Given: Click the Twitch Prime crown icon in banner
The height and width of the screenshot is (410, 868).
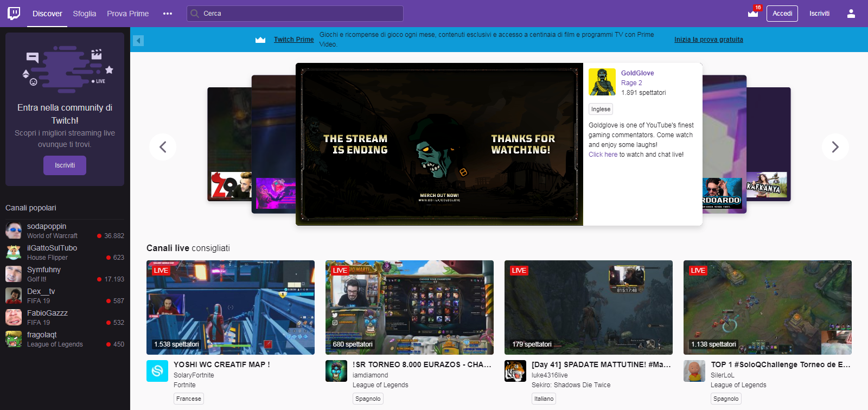Looking at the screenshot, I should coord(260,40).
